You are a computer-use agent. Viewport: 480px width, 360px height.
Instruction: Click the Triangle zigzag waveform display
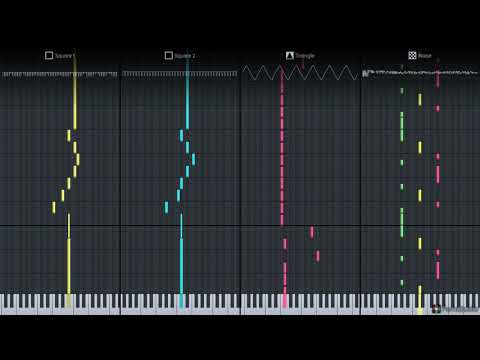coord(300,73)
